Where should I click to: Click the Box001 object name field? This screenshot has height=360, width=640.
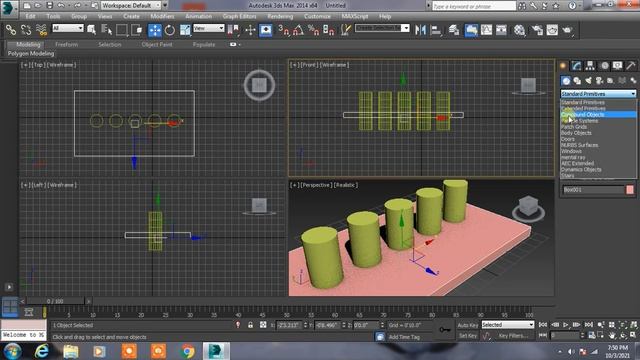[593, 190]
